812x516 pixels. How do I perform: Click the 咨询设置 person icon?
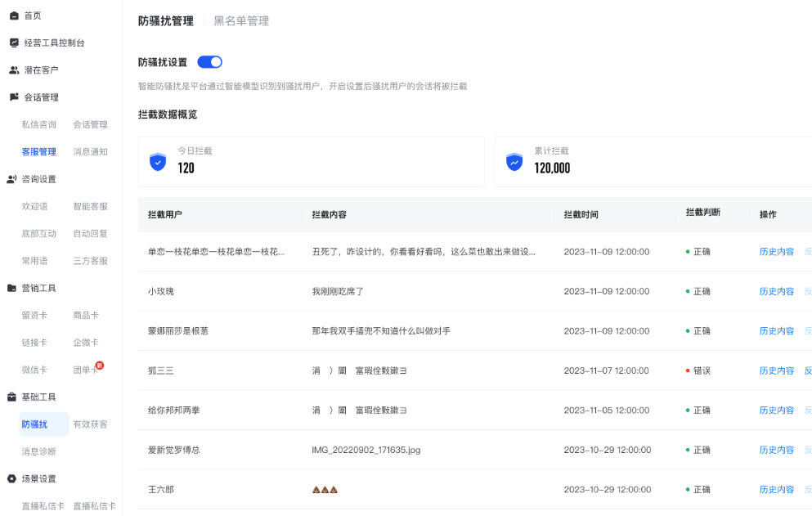coord(11,179)
